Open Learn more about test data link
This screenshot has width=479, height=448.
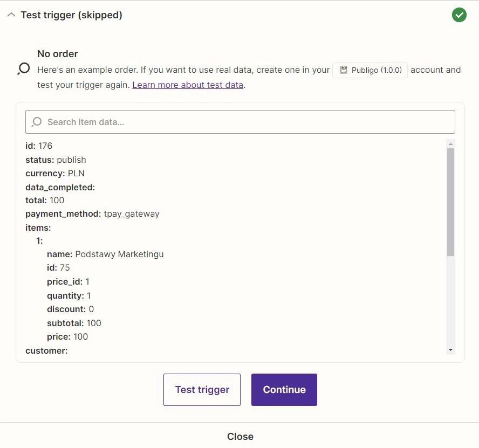point(188,85)
